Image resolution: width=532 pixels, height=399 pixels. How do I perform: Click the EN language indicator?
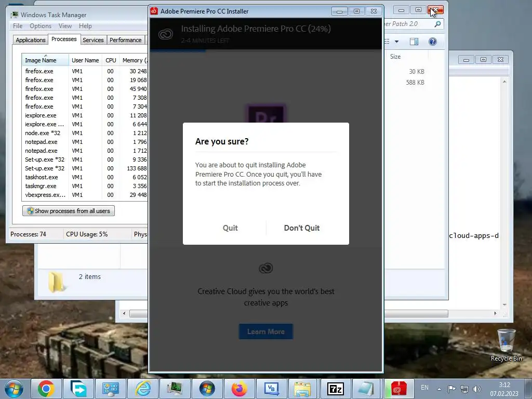tap(424, 388)
